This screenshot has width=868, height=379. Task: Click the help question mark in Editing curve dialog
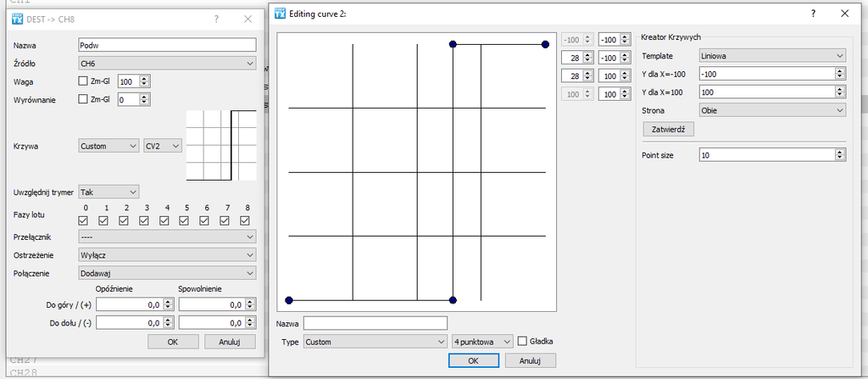coord(814,14)
